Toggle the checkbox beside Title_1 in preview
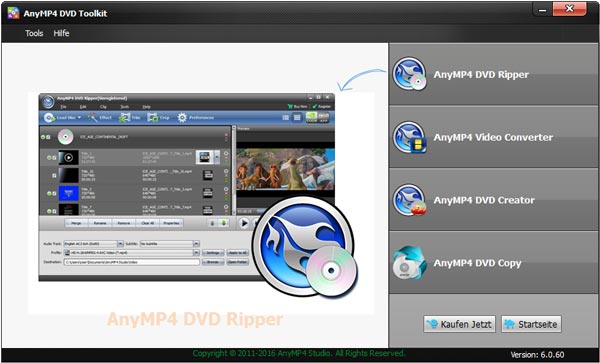Screen dimensions: 600x363 point(54,158)
